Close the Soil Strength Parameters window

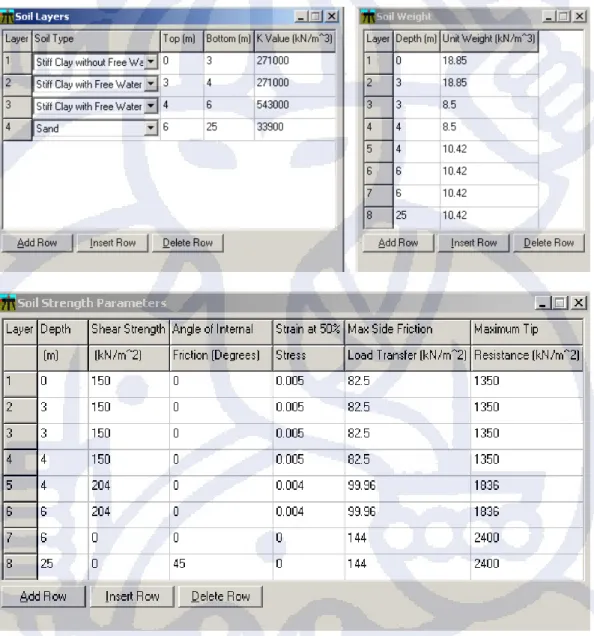point(579,303)
